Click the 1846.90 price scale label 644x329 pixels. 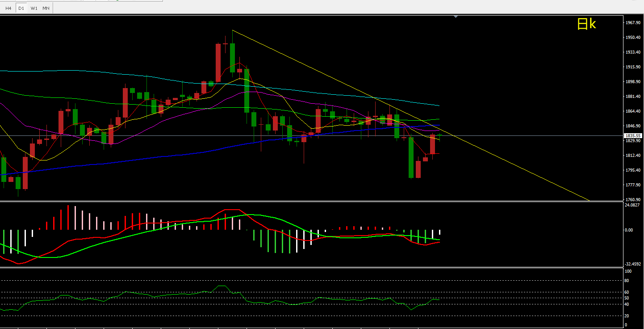(x=634, y=126)
